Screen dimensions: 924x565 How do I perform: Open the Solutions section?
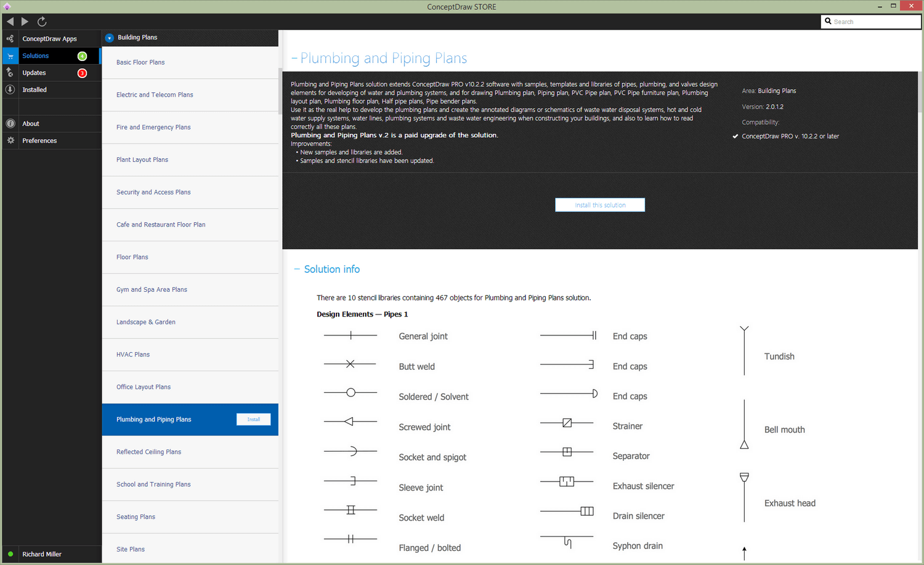pos(52,56)
